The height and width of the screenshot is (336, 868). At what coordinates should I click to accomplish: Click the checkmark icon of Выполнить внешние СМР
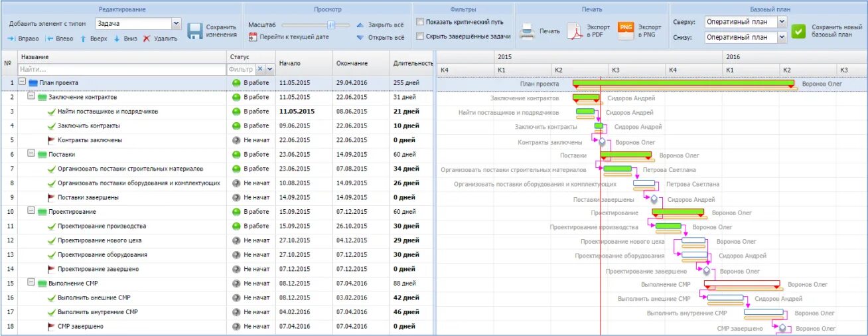(x=51, y=297)
